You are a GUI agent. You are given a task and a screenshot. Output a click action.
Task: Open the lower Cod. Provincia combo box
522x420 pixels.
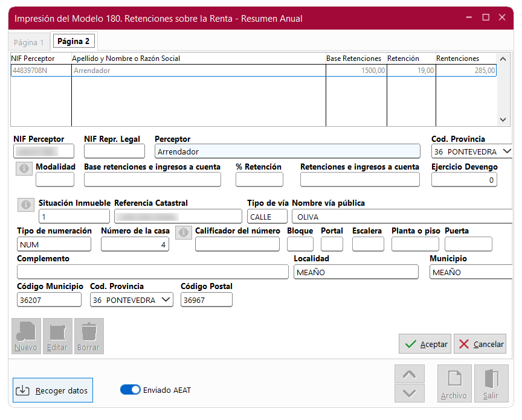[166, 300]
